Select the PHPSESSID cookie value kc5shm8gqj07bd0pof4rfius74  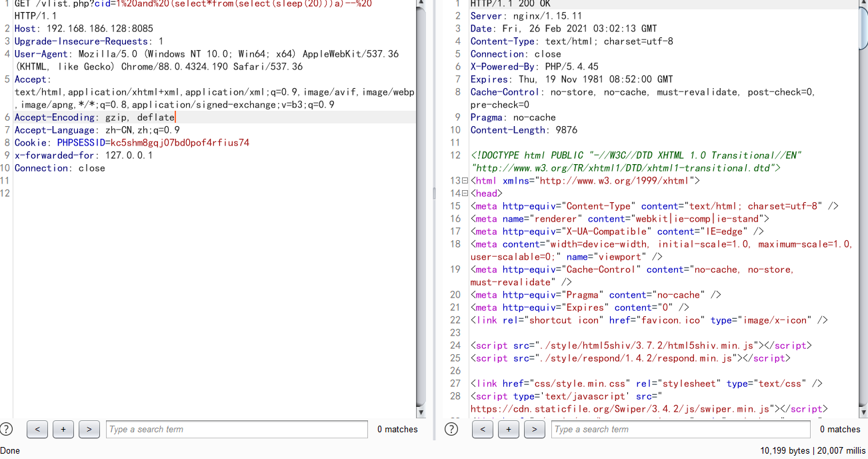click(x=180, y=143)
